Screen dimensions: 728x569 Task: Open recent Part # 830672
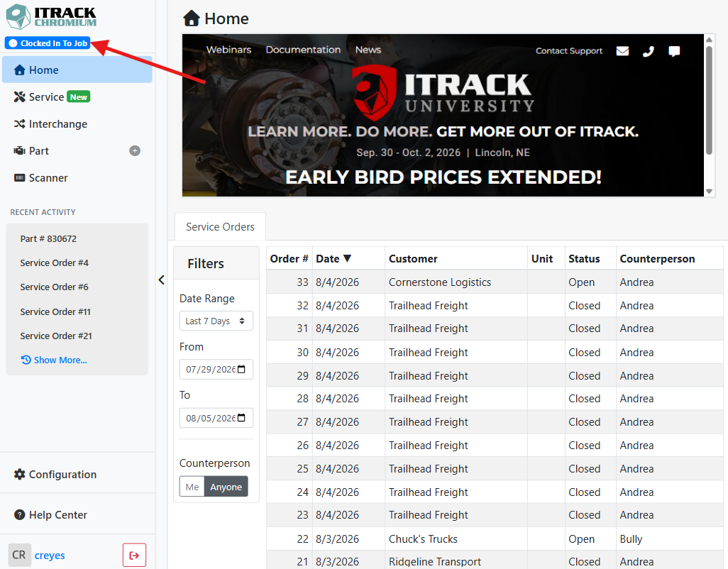click(48, 238)
